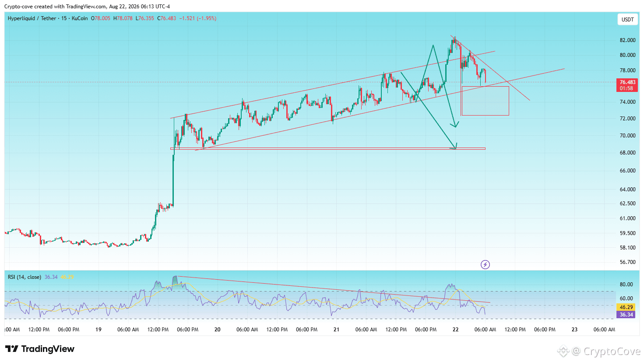Click the change value −1.521 (−1.95%)
The image size is (644, 362).
[198, 18]
